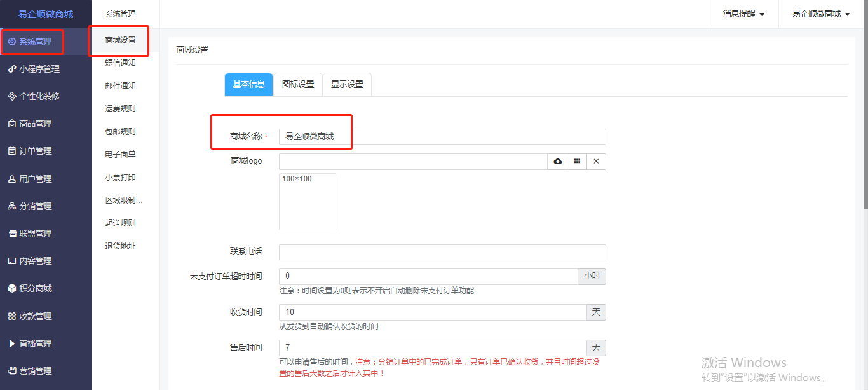This screenshot has width=868, height=390.
Task: Click the 订单管理 list icon
Action: (x=11, y=151)
